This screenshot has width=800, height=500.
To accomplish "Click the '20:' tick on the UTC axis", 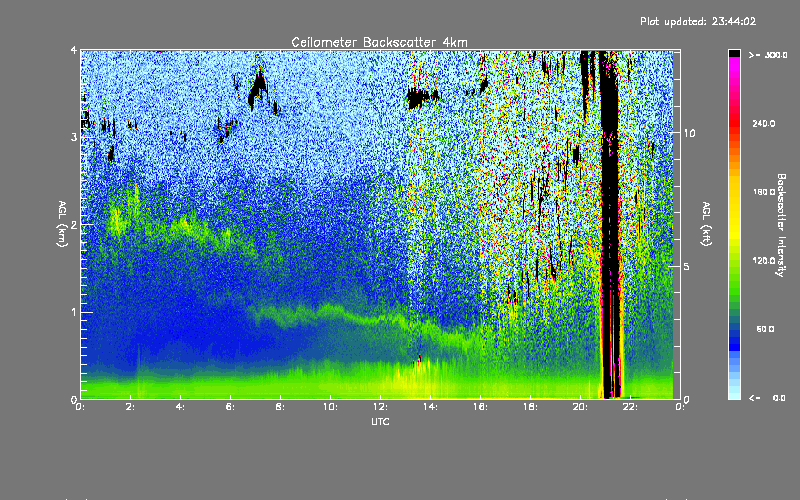I will (x=580, y=407).
